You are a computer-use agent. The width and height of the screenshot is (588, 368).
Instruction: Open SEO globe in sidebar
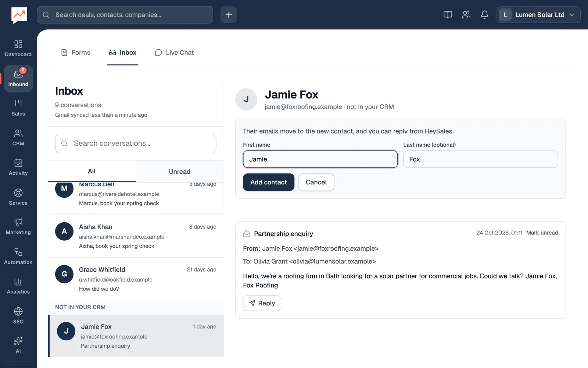pos(18,316)
